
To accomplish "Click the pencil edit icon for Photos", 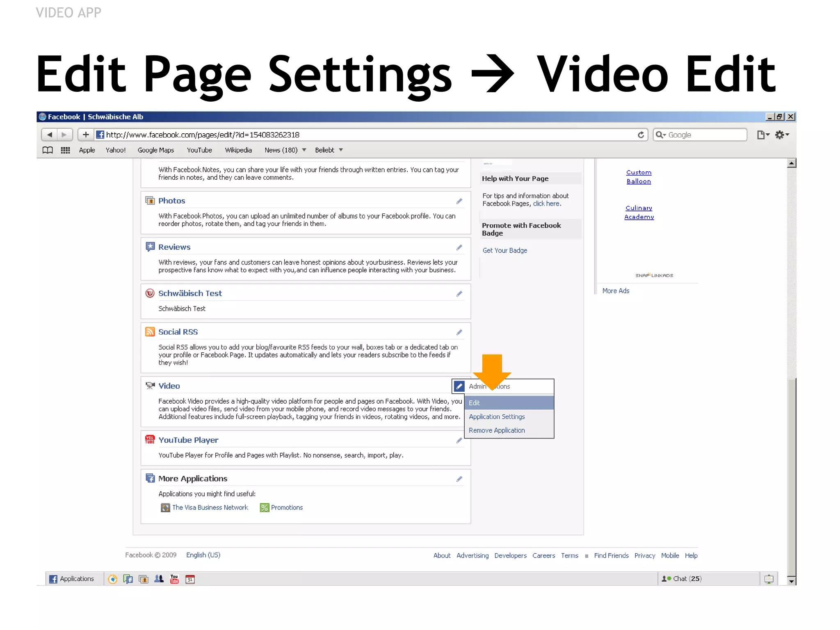I will [x=459, y=201].
